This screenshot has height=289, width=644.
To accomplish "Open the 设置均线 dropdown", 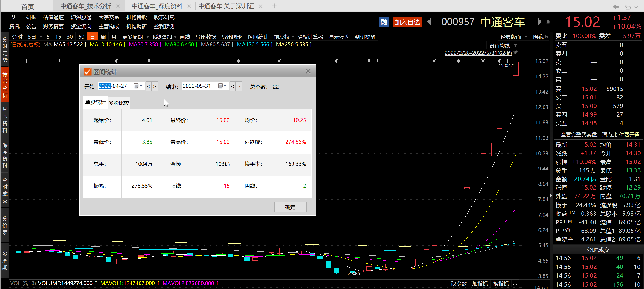I will click(515, 45).
